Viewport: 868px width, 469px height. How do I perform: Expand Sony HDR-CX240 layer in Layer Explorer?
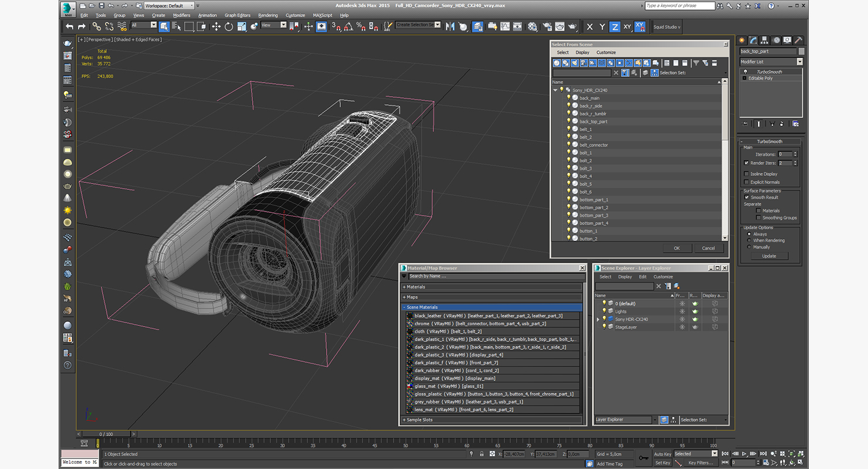[x=598, y=320]
